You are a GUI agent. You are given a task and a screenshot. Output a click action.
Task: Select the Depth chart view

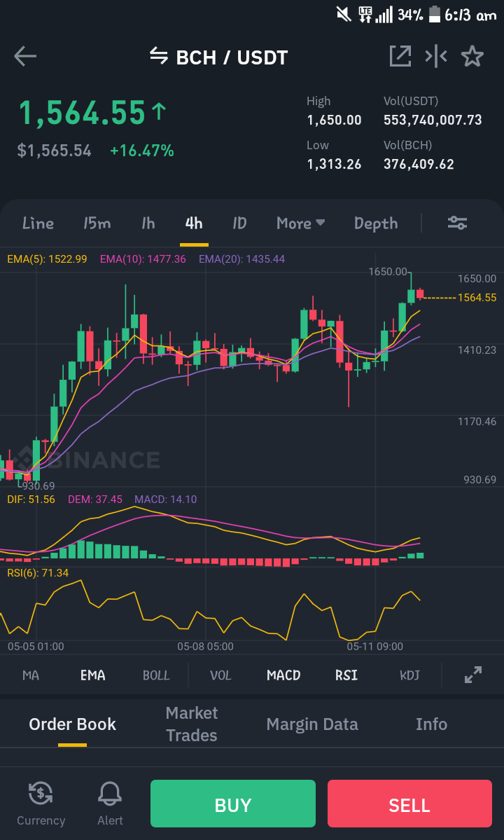(x=376, y=223)
